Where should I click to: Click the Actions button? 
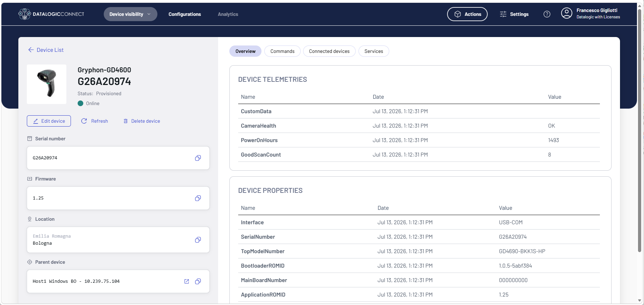[467, 14]
